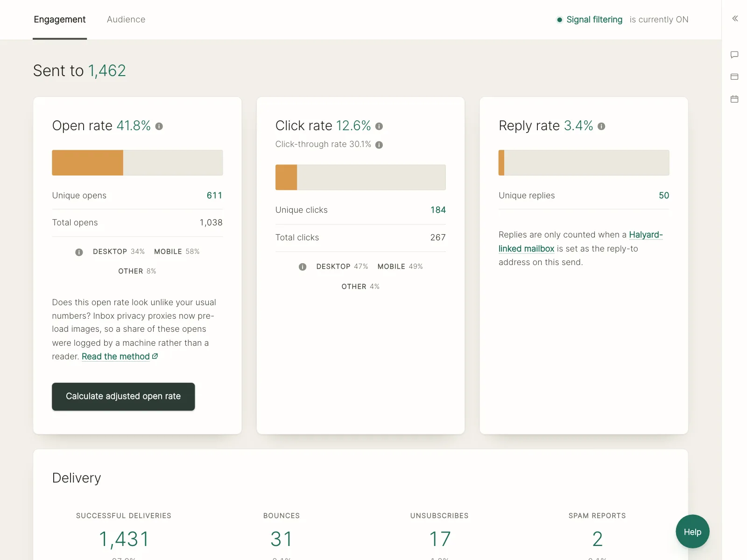Click the Click rate progress bar
This screenshot has width=747, height=560.
coord(360,177)
